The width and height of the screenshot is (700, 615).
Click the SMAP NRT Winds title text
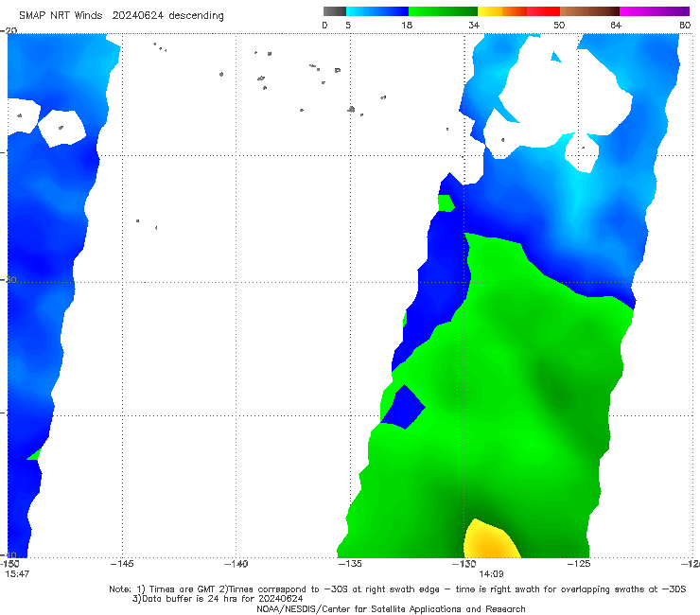pyautogui.click(x=121, y=15)
